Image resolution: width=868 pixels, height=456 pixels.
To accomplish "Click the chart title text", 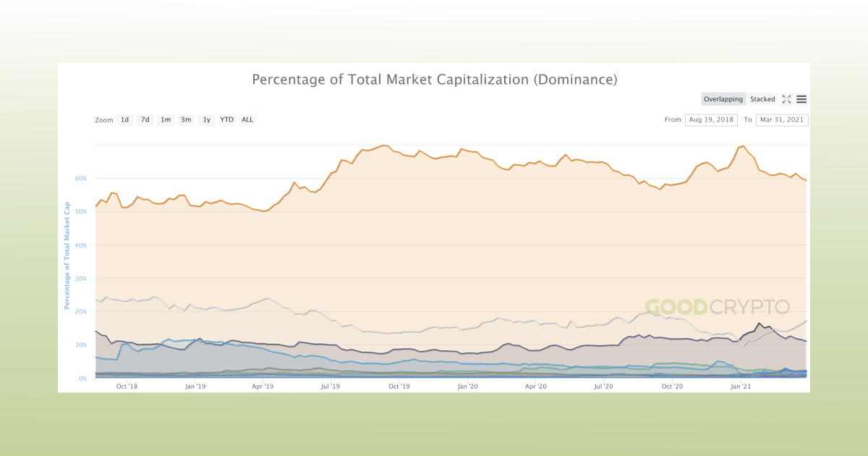I will click(x=434, y=79).
